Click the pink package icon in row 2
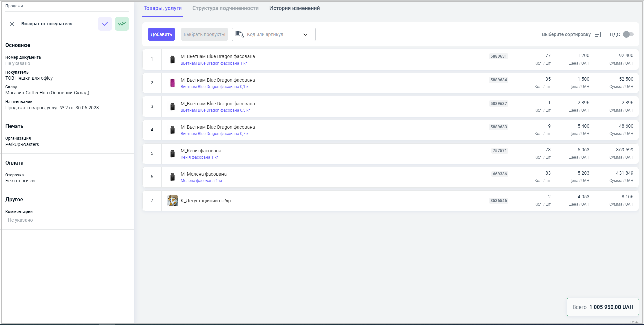Viewport: 644px width, 325px height. [x=172, y=83]
